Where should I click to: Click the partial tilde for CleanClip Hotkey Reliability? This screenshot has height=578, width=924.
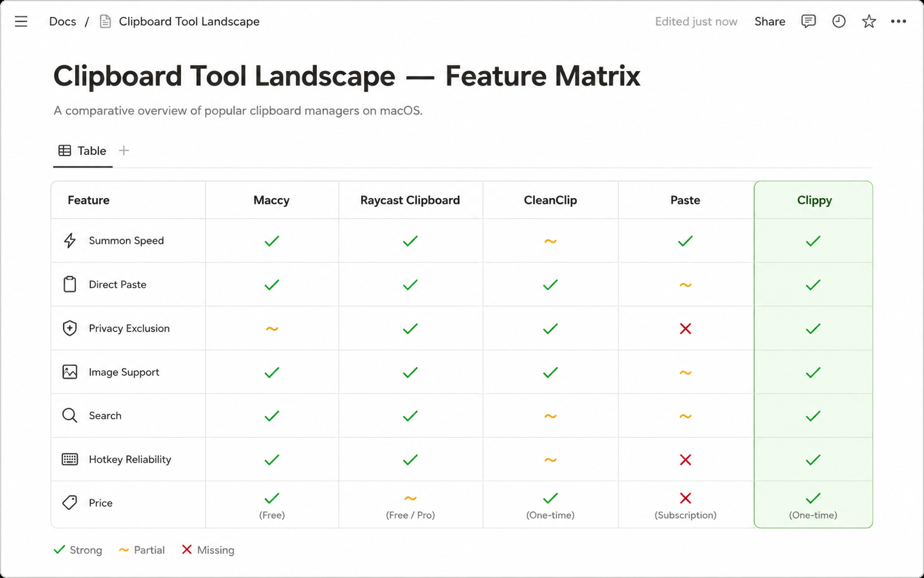click(x=551, y=460)
